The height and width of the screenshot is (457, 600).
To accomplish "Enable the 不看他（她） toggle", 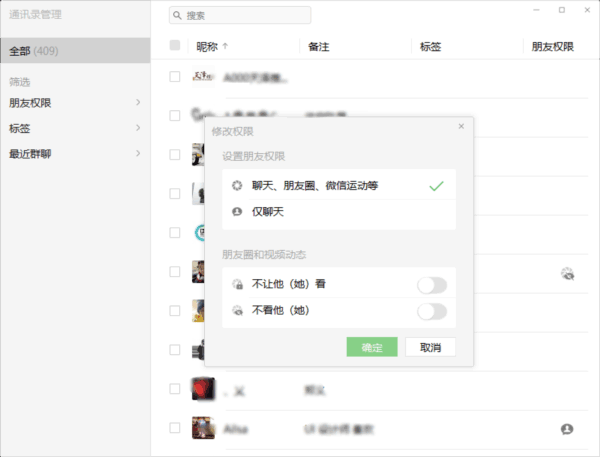I will 431,311.
